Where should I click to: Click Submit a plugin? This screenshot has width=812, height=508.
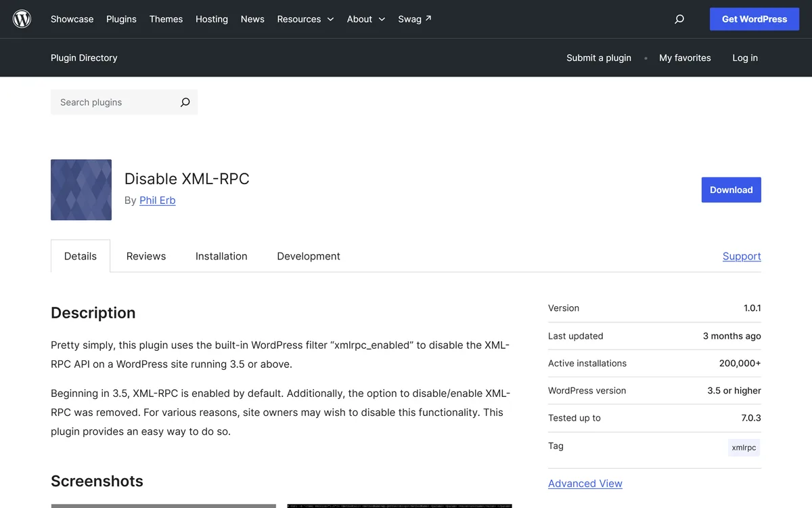click(x=599, y=58)
